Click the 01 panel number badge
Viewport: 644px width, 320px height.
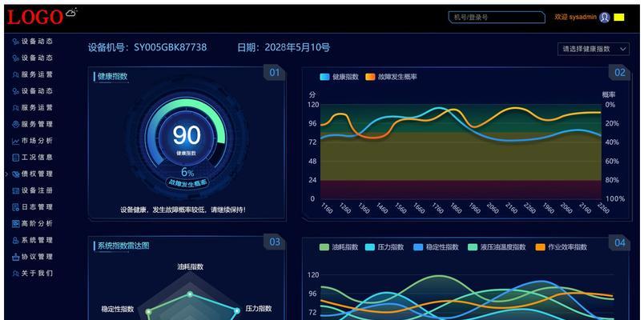(275, 73)
